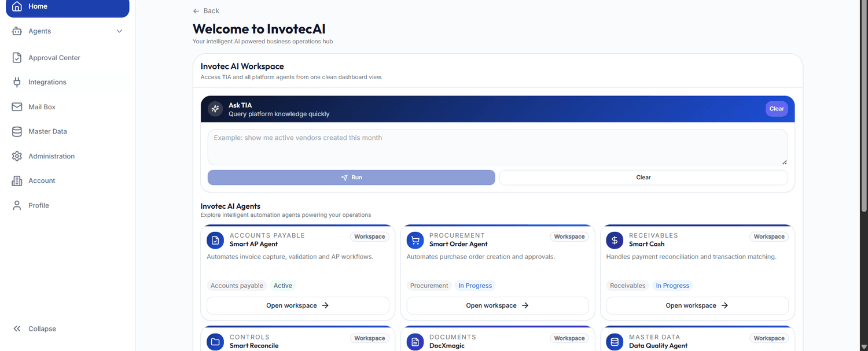Open Administration in sidebar
The height and width of the screenshot is (351, 868).
pyautogui.click(x=67, y=156)
